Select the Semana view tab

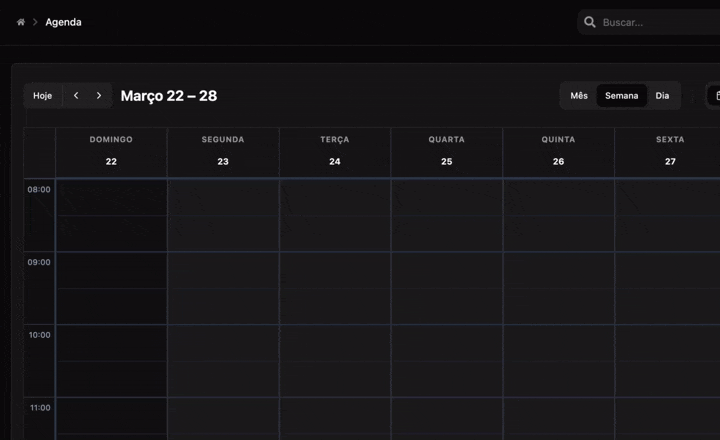(621, 96)
